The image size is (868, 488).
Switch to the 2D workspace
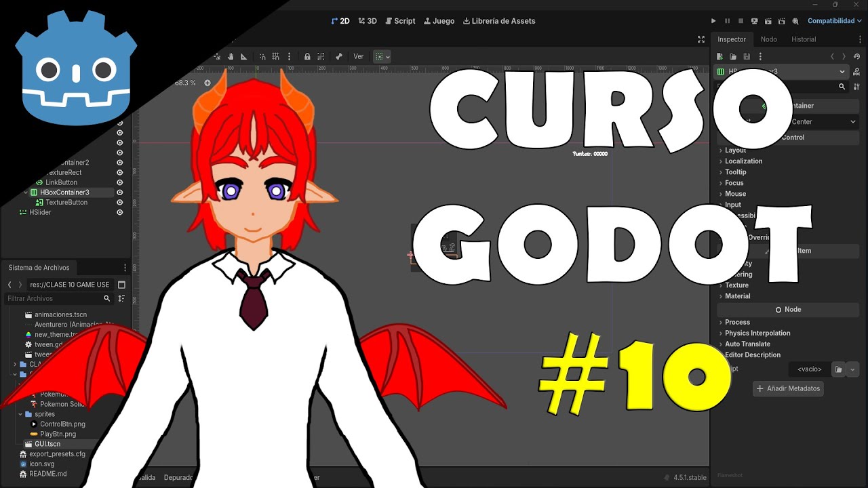(x=340, y=21)
